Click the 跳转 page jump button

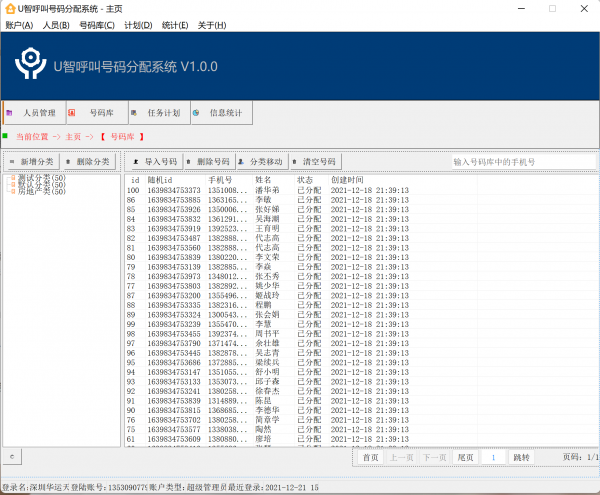[521, 457]
